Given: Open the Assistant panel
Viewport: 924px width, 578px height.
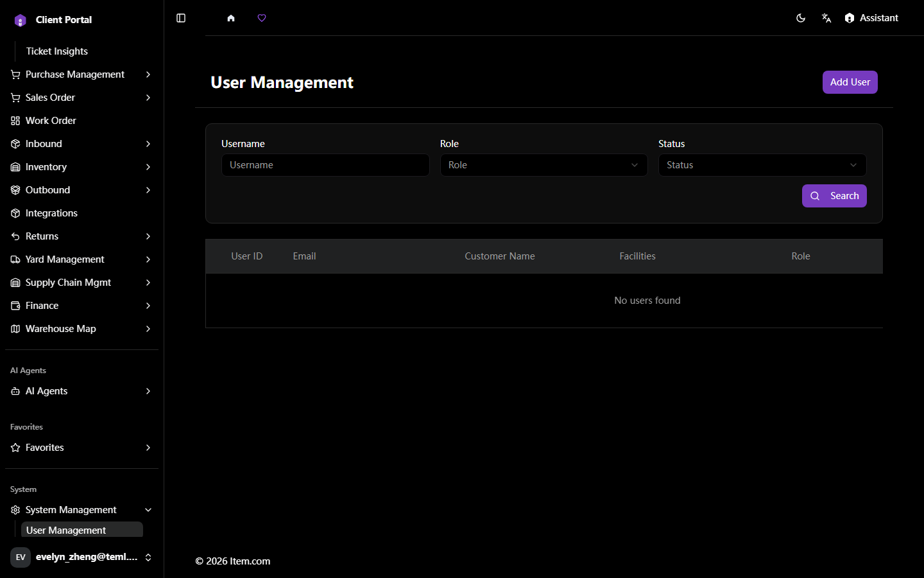Looking at the screenshot, I should coord(871,18).
